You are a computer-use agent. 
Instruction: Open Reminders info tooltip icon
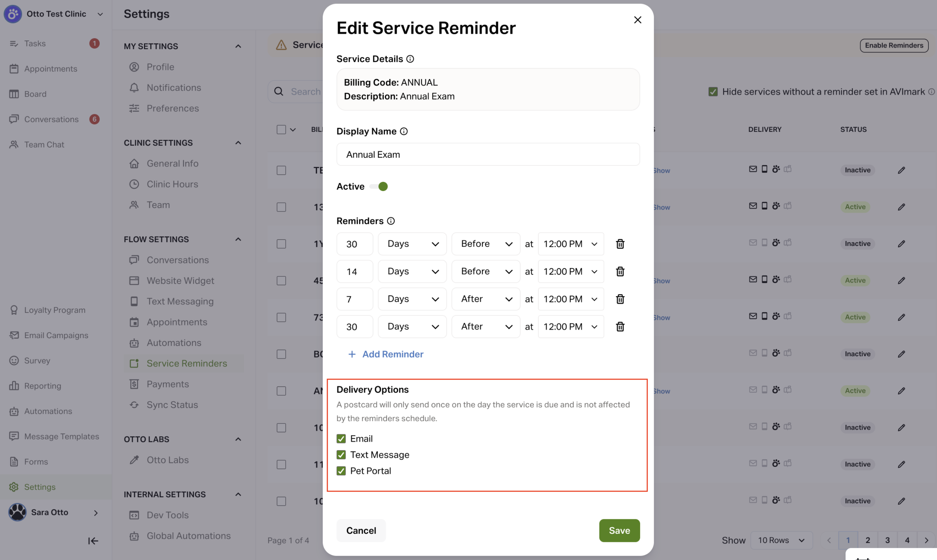[391, 221]
